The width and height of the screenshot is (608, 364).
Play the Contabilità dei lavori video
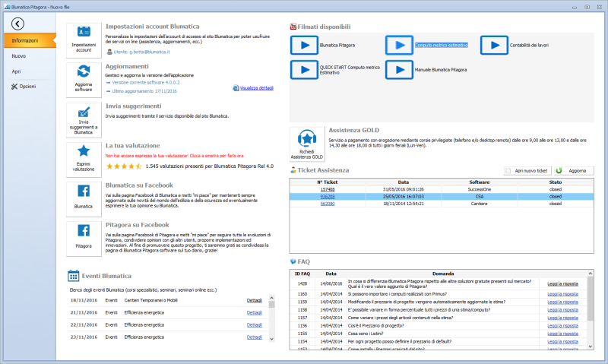click(494, 46)
